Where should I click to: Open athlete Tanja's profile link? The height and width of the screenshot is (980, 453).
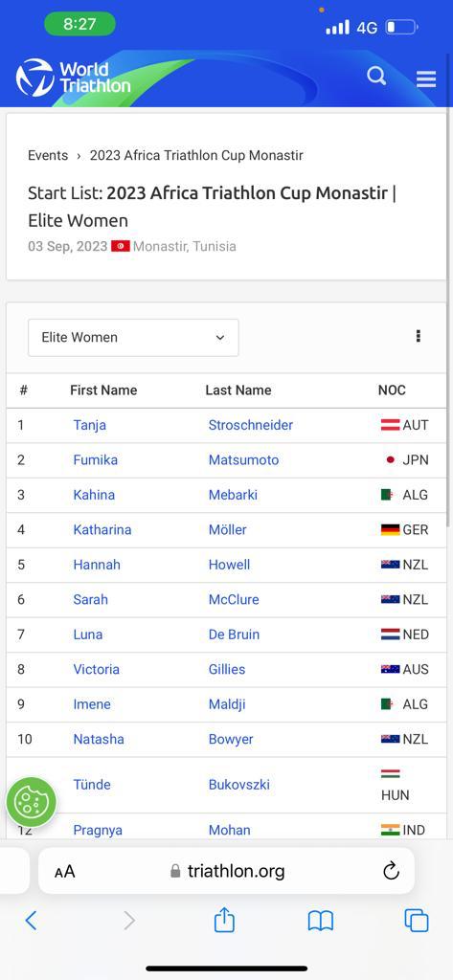89,425
